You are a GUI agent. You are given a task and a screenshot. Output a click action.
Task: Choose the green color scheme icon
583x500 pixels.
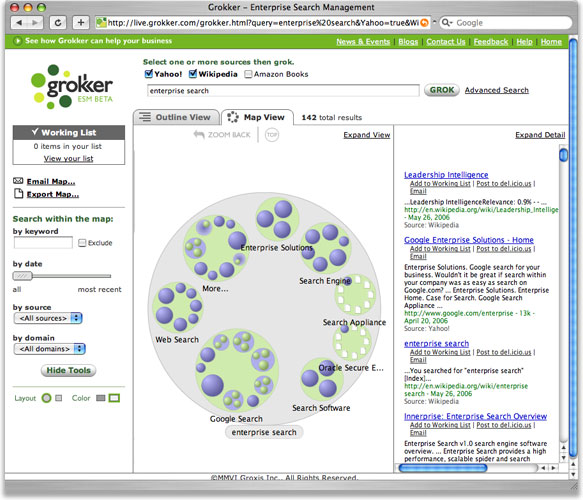point(114,398)
